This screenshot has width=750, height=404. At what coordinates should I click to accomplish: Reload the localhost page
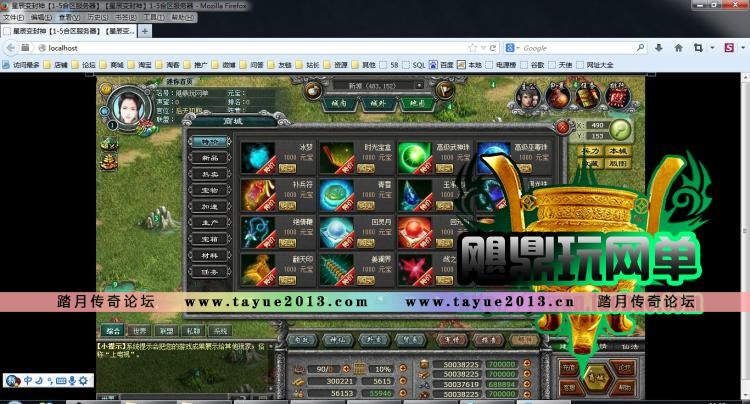click(492, 48)
